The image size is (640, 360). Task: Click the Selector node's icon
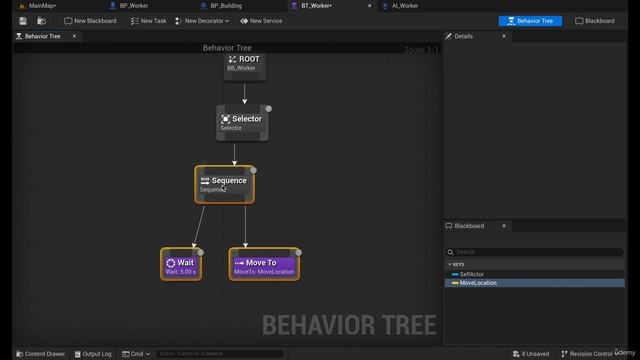click(x=225, y=119)
